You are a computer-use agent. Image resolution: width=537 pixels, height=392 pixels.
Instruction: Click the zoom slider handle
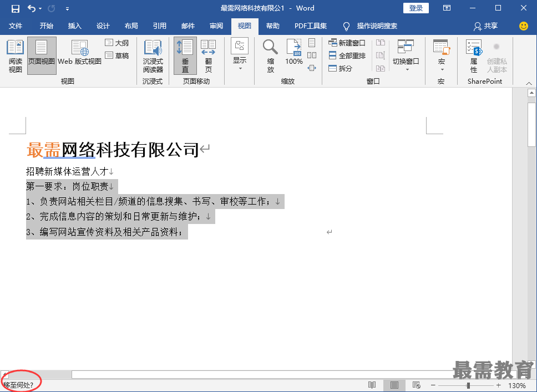[468, 385]
